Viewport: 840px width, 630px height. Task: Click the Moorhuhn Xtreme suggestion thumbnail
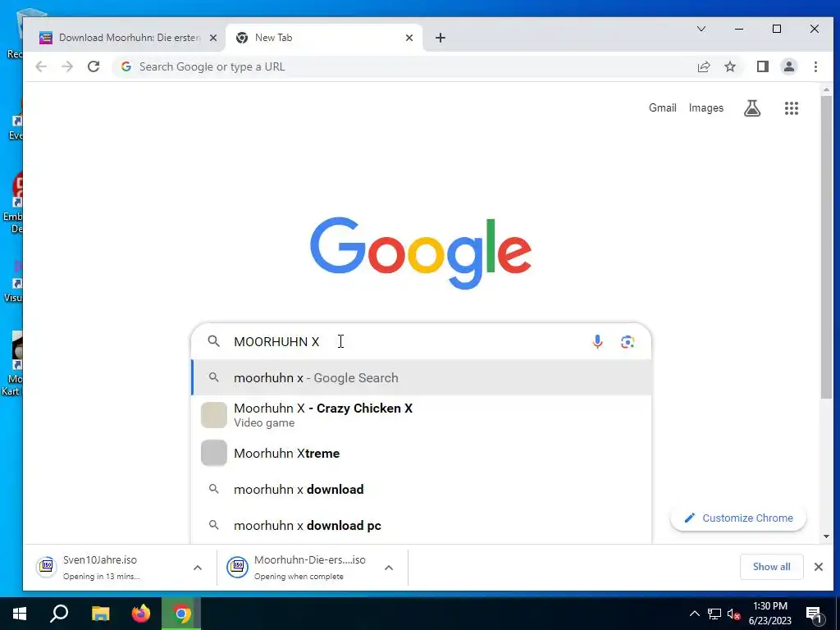point(214,453)
